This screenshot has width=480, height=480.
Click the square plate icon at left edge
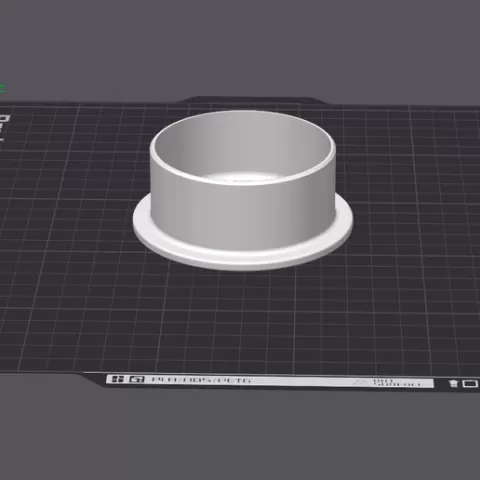pyautogui.click(x=4, y=118)
